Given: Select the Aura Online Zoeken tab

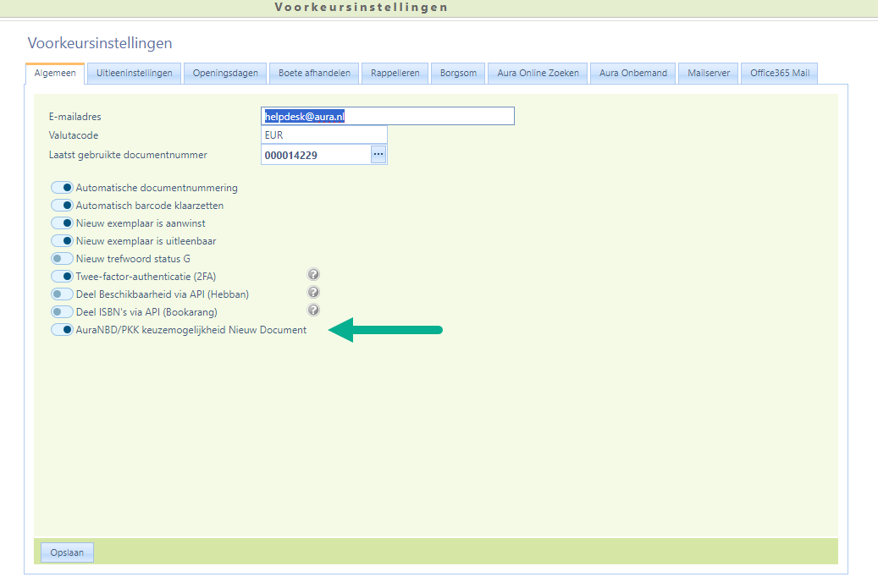Looking at the screenshot, I should click(538, 74).
